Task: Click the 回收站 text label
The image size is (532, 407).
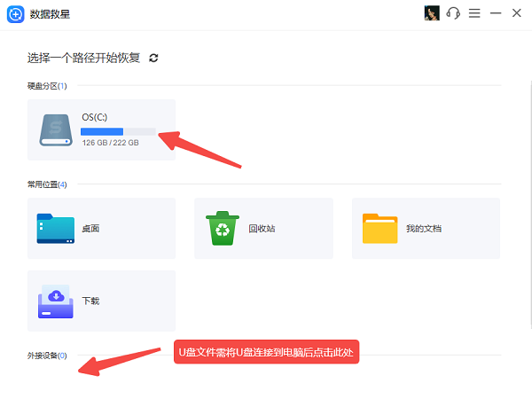Action: point(262,229)
